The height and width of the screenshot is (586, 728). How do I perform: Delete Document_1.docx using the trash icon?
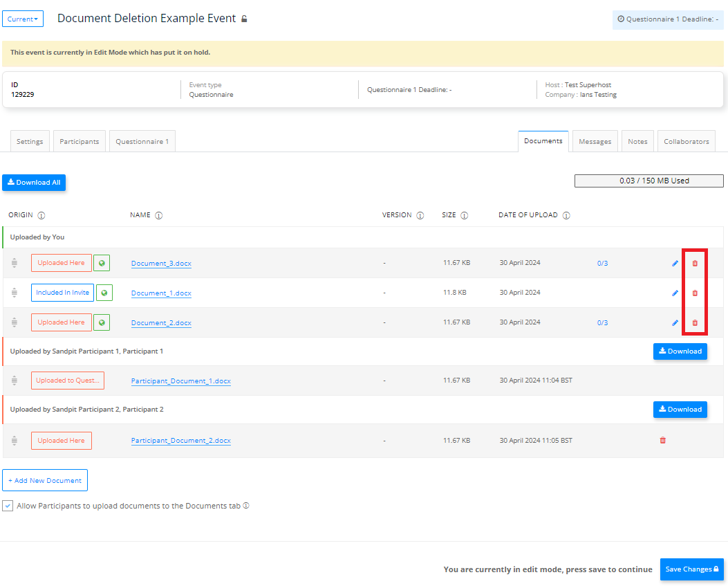click(695, 293)
